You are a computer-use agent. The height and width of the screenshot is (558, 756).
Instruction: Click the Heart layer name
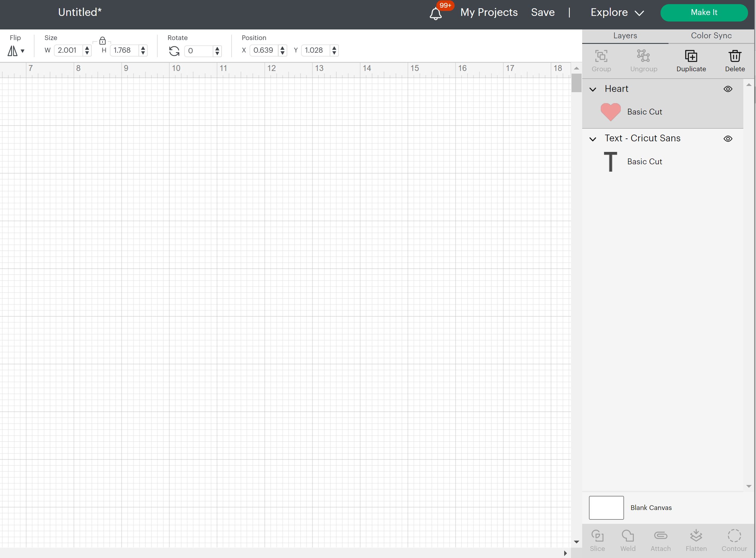tap(616, 89)
